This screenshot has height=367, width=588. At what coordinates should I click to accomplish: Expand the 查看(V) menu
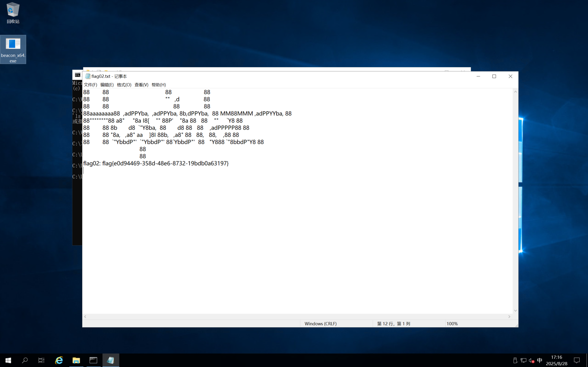141,85
